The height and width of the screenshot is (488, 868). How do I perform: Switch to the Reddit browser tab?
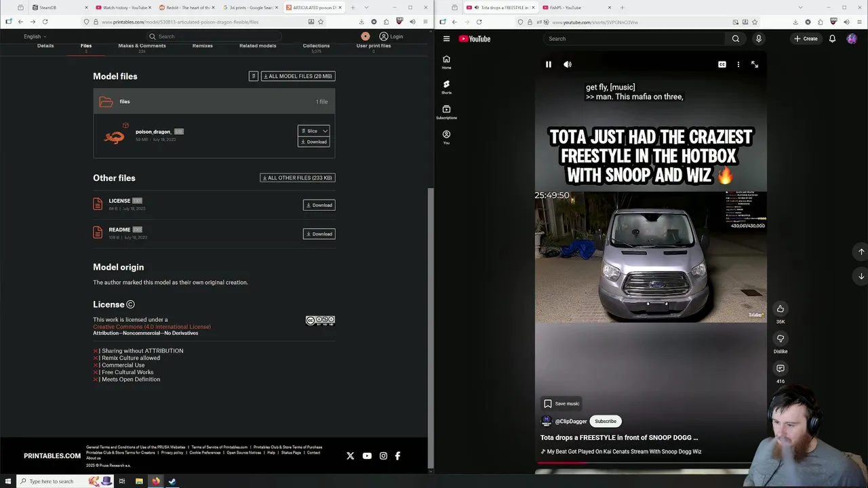[187, 7]
